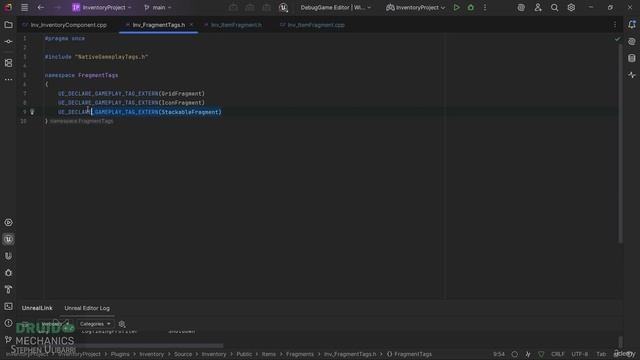Open left sidebar eye tool window
This screenshot has height=360, width=640.
pyautogui.click(x=8, y=222)
